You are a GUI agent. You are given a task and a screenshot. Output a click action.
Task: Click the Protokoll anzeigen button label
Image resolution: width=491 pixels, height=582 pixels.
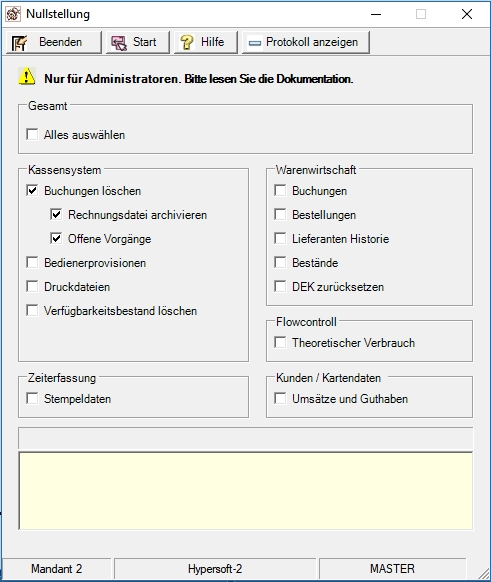pyautogui.click(x=312, y=42)
